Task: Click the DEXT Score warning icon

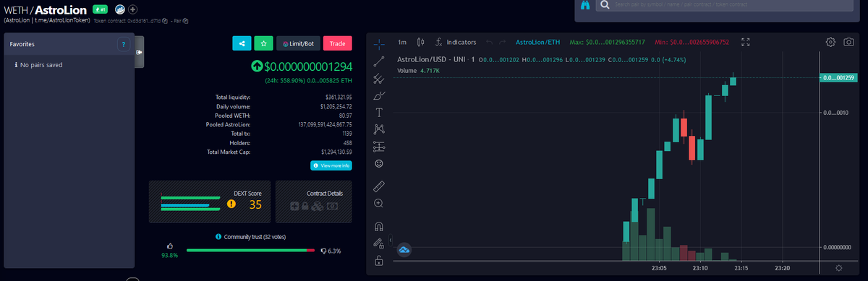Action: [x=231, y=204]
